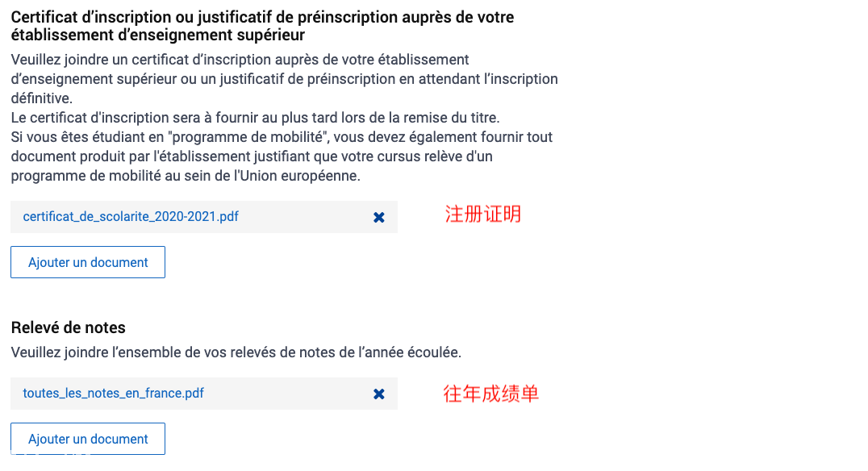Click the red 往年成绩单 annotation
This screenshot has width=868, height=471.
(490, 394)
